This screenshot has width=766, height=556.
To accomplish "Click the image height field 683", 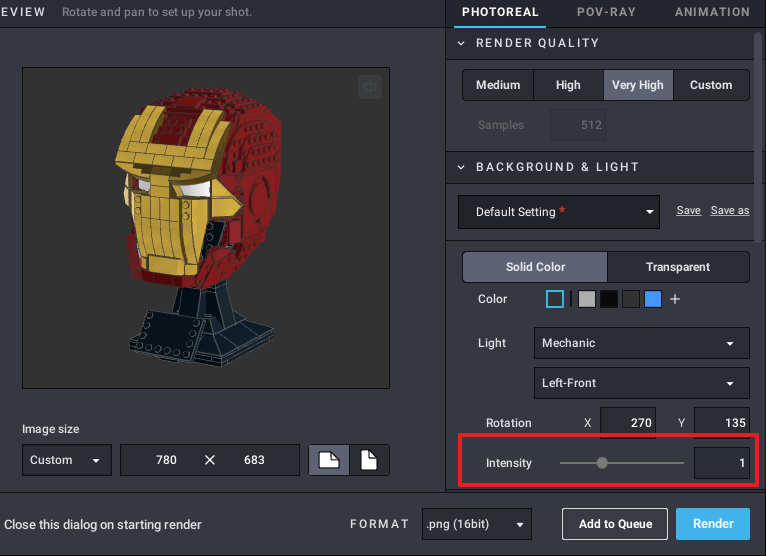I will (254, 460).
